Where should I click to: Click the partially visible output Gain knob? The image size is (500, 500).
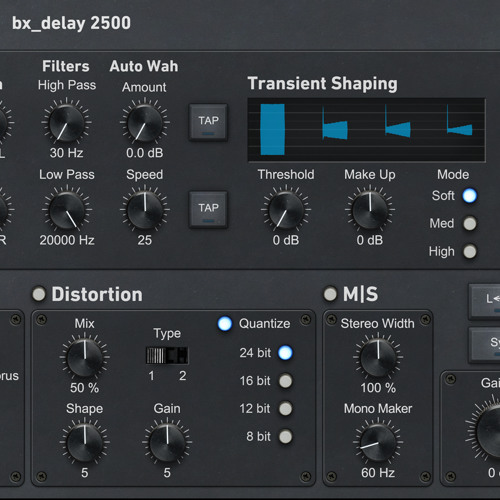pyautogui.click(x=487, y=432)
